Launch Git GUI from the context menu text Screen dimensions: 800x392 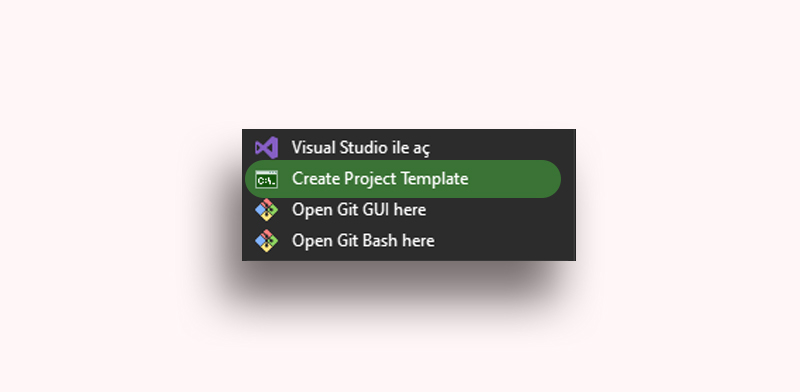(x=359, y=210)
